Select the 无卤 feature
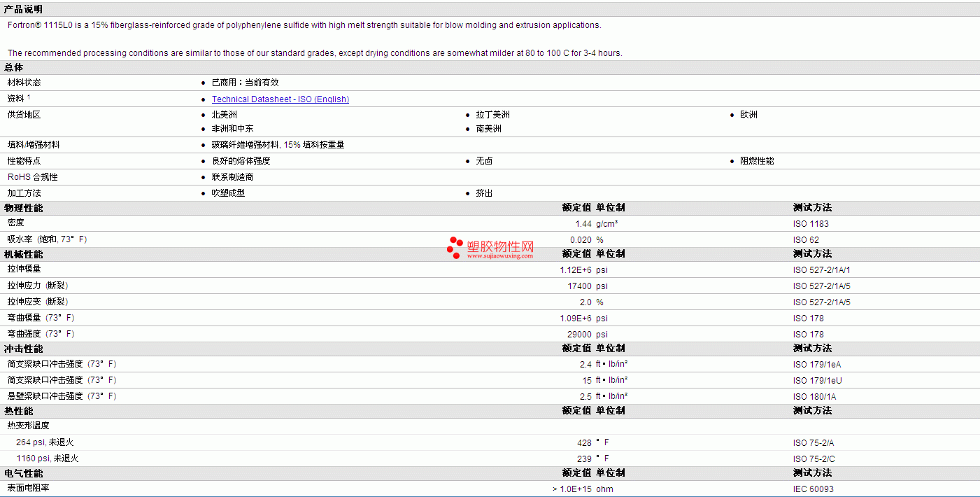 pyautogui.click(x=485, y=161)
